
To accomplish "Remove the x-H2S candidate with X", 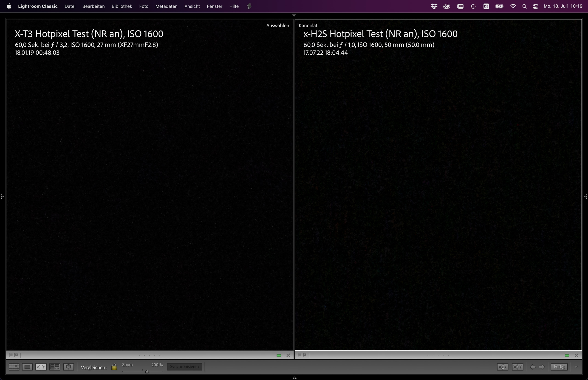I will click(x=576, y=355).
